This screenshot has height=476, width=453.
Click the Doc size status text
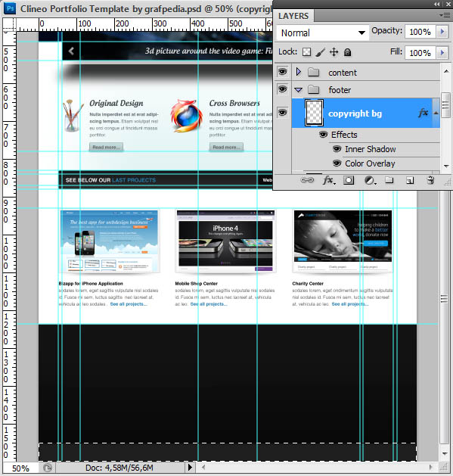click(x=119, y=468)
